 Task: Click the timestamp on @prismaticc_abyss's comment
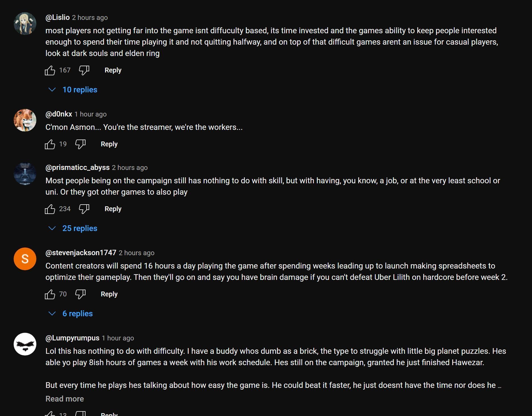[130, 168]
